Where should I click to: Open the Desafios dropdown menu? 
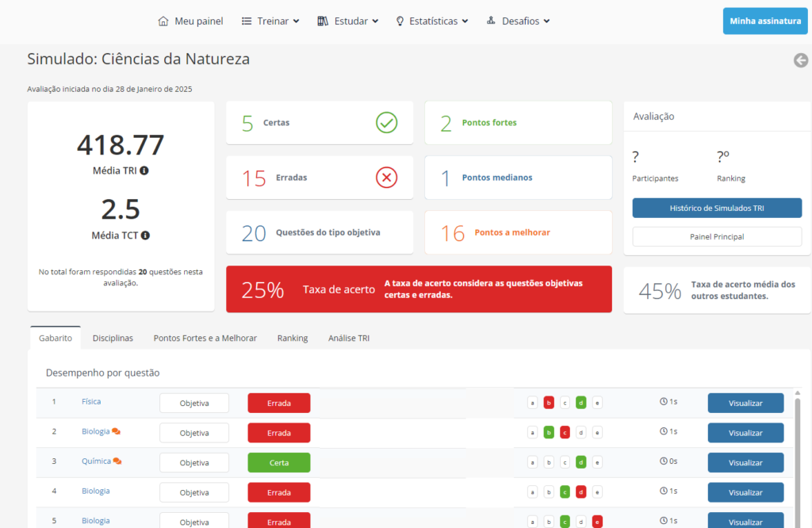point(519,21)
